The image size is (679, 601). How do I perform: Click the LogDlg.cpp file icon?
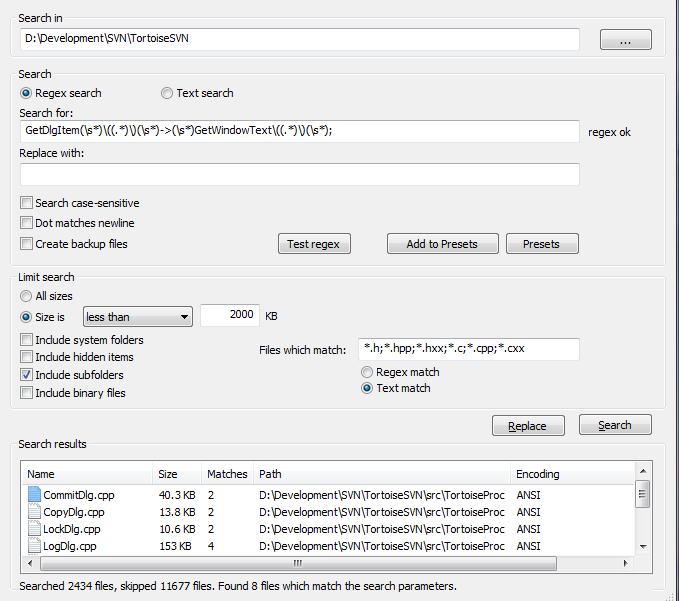tap(34, 546)
